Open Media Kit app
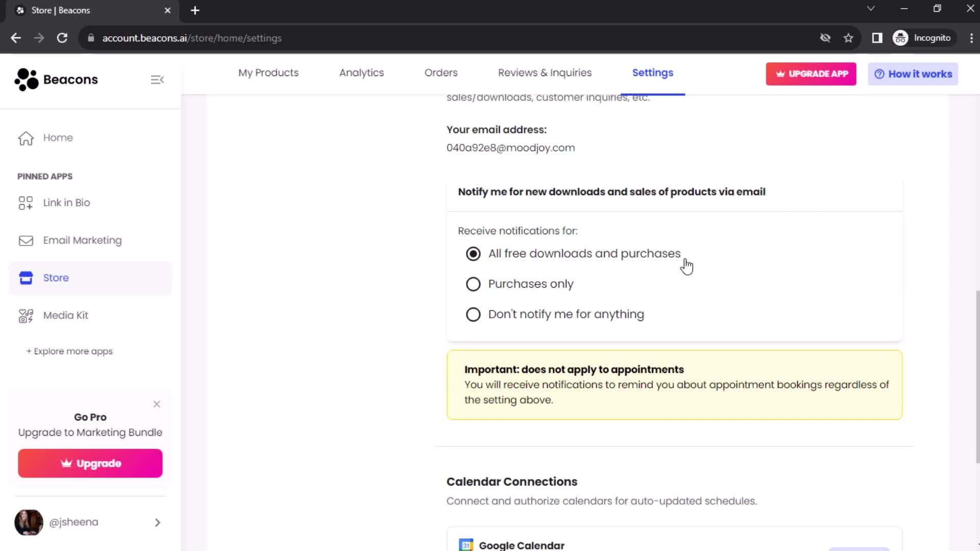Screen dimensions: 980x551 point(90,316)
